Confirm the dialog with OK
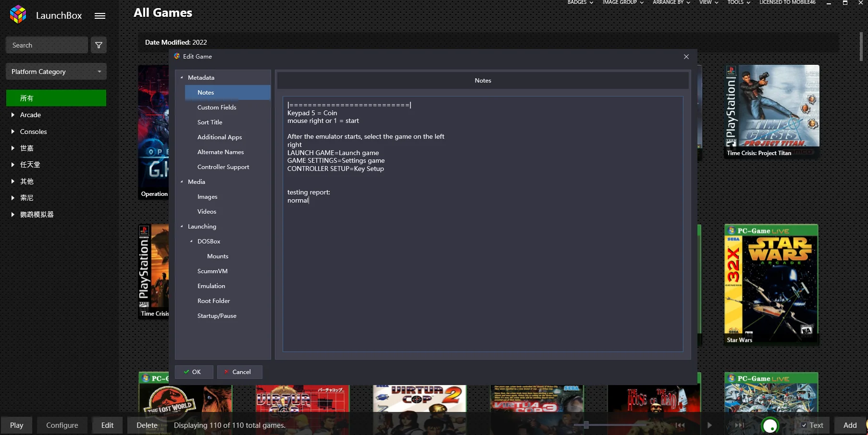Image resolution: width=868 pixels, height=435 pixels. click(x=194, y=372)
